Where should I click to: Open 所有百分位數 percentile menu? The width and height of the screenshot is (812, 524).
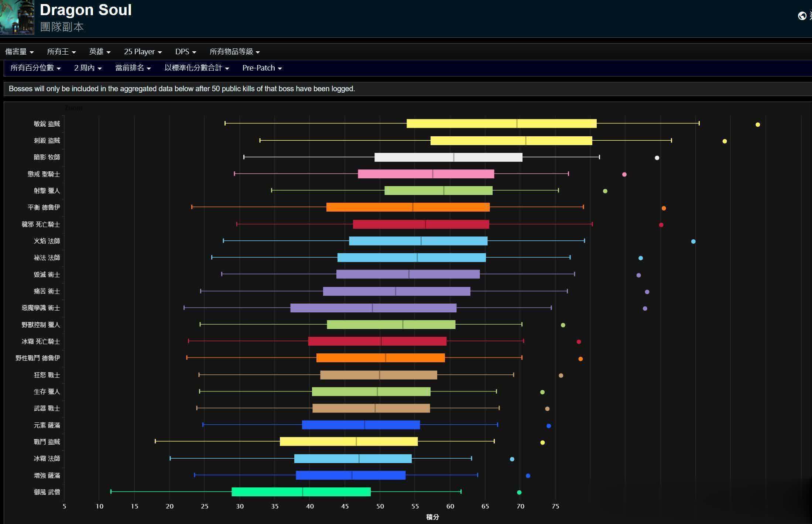coord(35,68)
